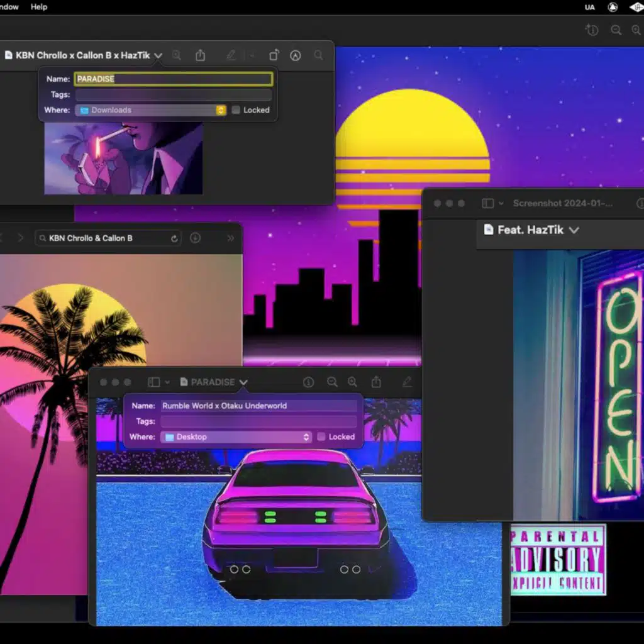Zoom in using PARADISE window magnifier plus

[352, 382]
